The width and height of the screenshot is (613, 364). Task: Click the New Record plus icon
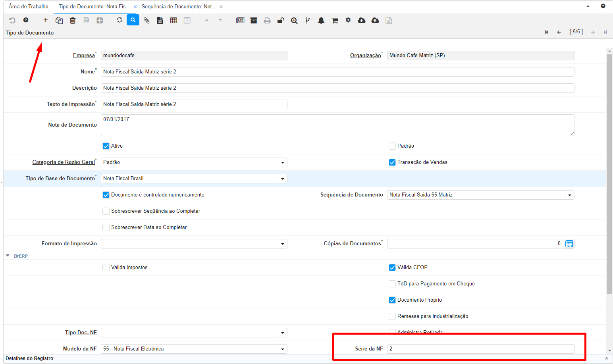point(46,20)
